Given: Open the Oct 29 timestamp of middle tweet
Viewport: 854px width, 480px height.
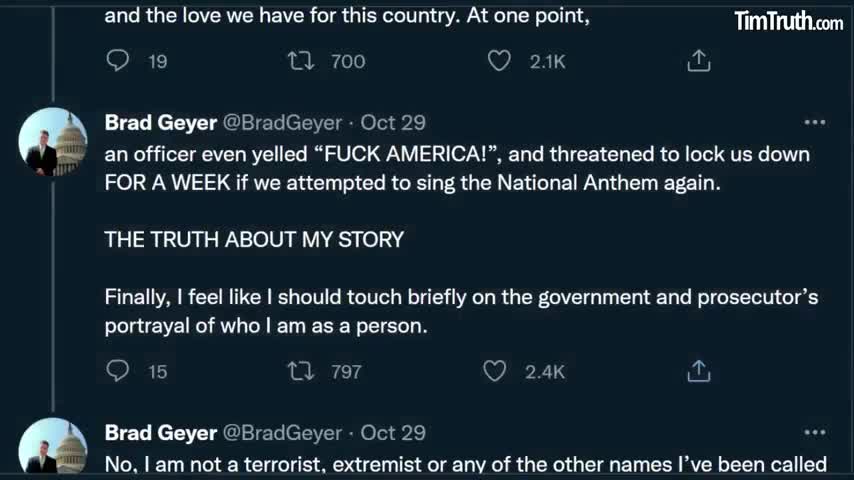Looking at the screenshot, I should (x=393, y=123).
